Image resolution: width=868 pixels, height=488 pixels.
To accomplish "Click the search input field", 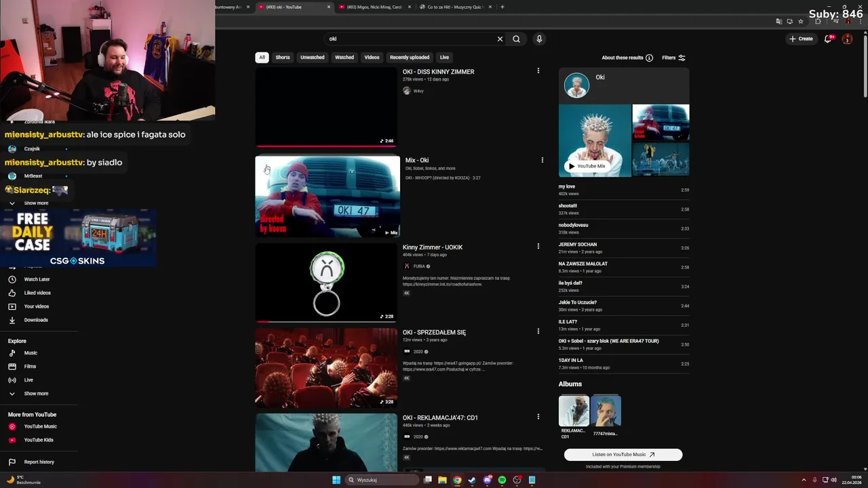I will point(410,39).
